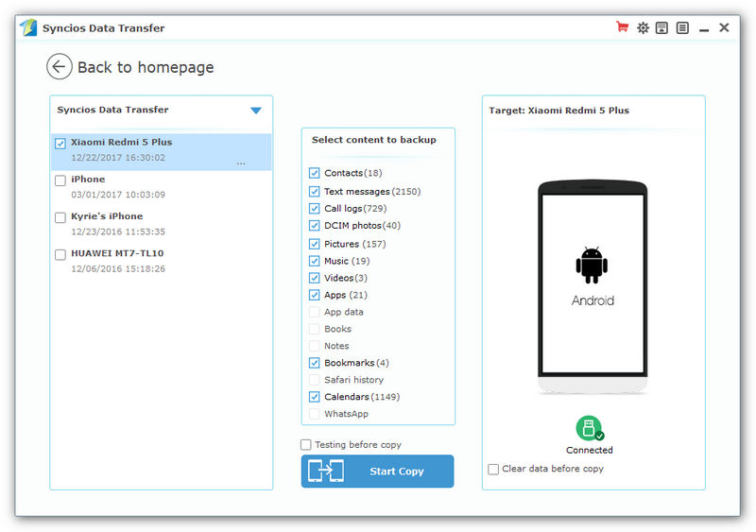
Task: Open settings gear icon in title bar
Action: [643, 28]
